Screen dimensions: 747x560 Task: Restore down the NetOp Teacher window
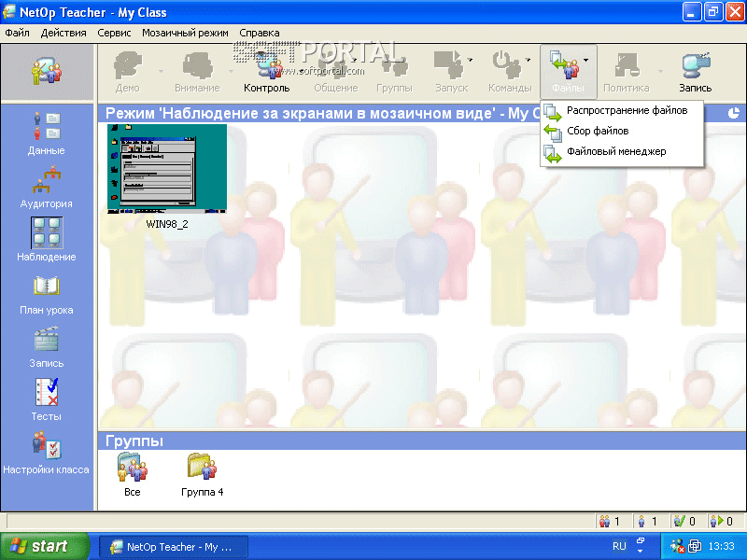[x=713, y=11]
